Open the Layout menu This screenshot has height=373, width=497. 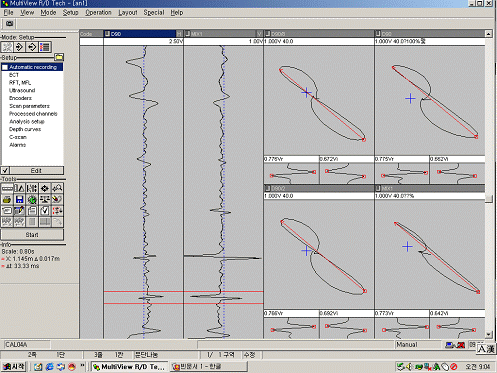(128, 13)
